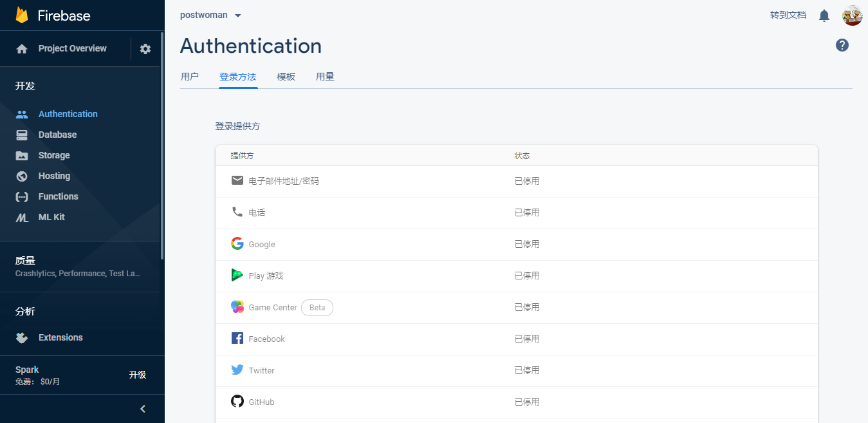Click the 状态 column header
This screenshot has height=423, width=868.
522,156
